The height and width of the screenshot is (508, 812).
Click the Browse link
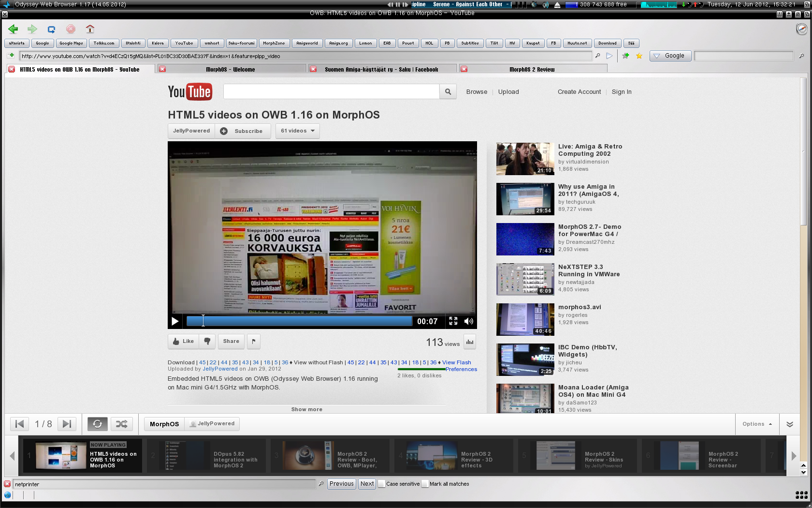(x=477, y=92)
